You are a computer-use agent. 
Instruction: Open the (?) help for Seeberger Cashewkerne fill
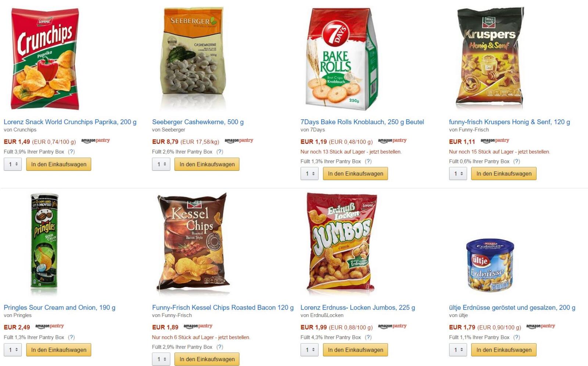click(x=220, y=152)
